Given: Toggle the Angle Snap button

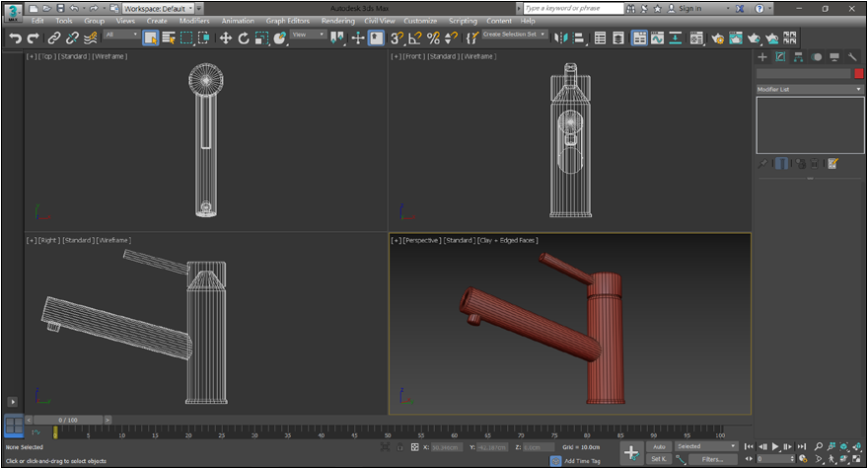Looking at the screenshot, I should tap(415, 39).
